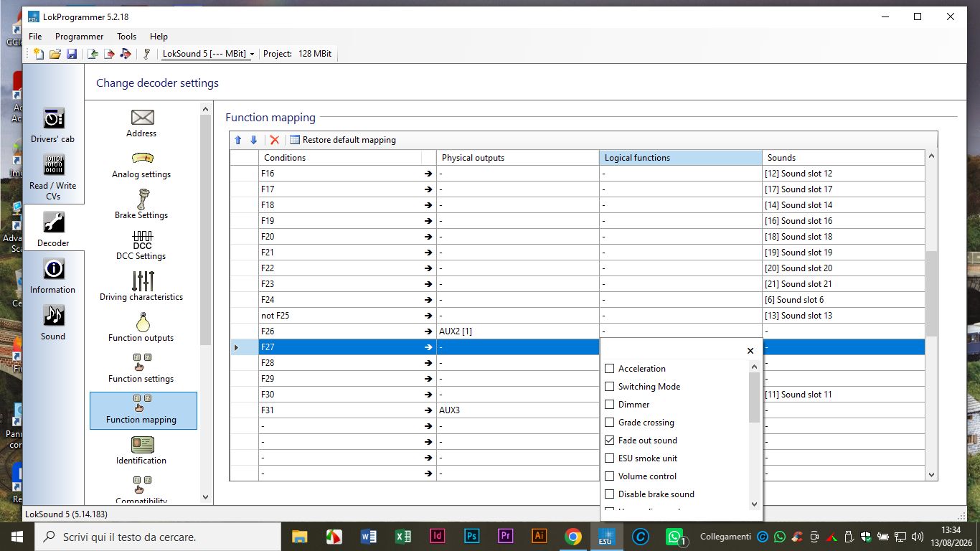This screenshot has width=980, height=551.
Task: Open WhatsApp from the taskbar
Action: 674,537
